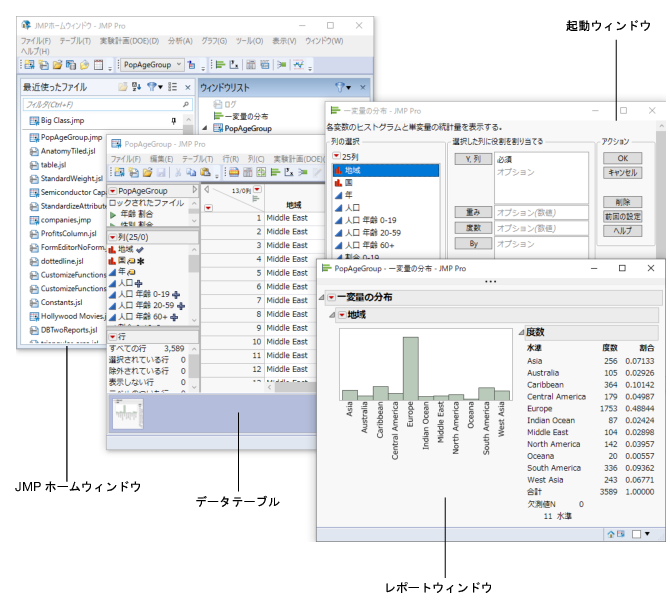Click OK button in launch window
The image size is (670, 602).
[623, 158]
